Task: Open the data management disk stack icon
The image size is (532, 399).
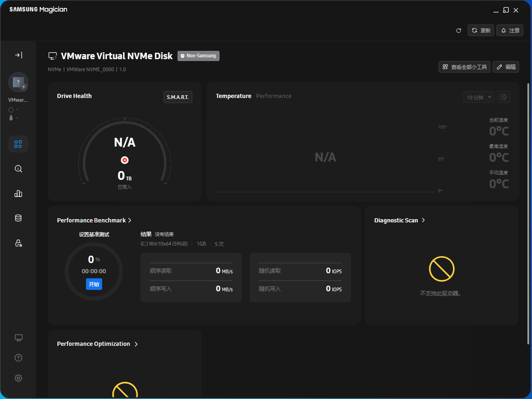Action: 18,218
